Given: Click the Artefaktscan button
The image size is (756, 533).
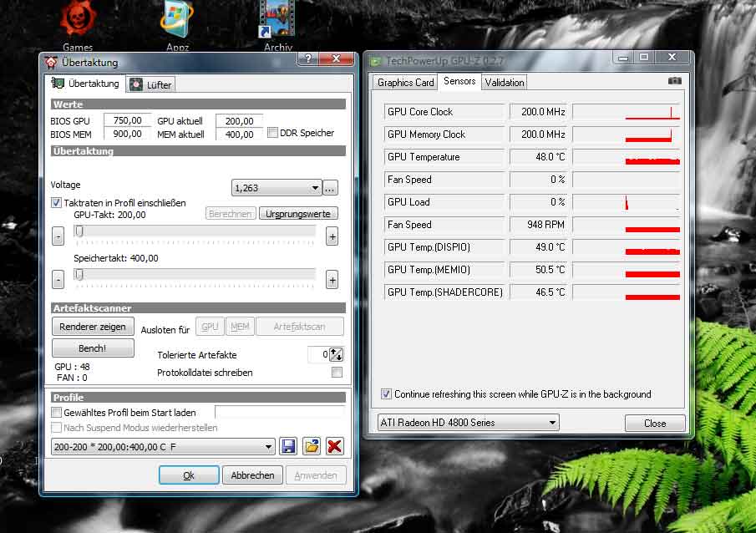Looking at the screenshot, I should click(x=299, y=327).
